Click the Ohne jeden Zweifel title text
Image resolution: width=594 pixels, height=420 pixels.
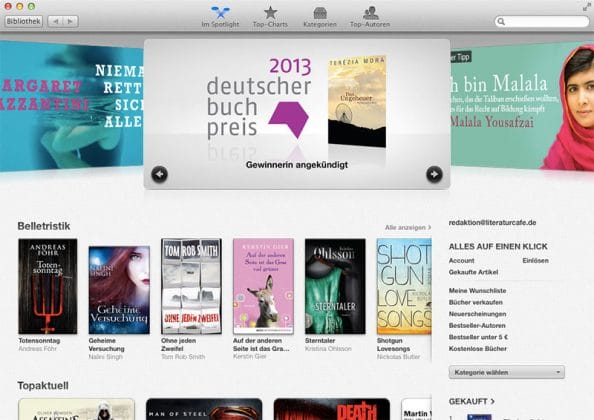(178, 345)
